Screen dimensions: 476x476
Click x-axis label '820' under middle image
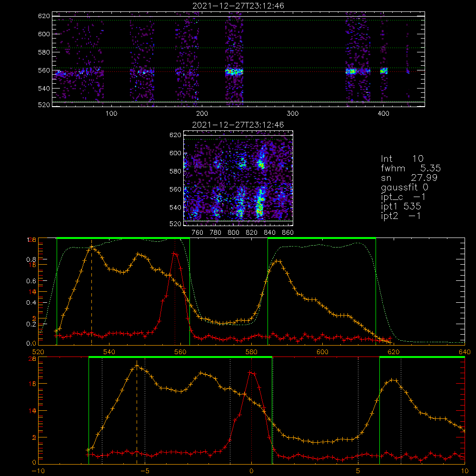[x=252, y=233]
